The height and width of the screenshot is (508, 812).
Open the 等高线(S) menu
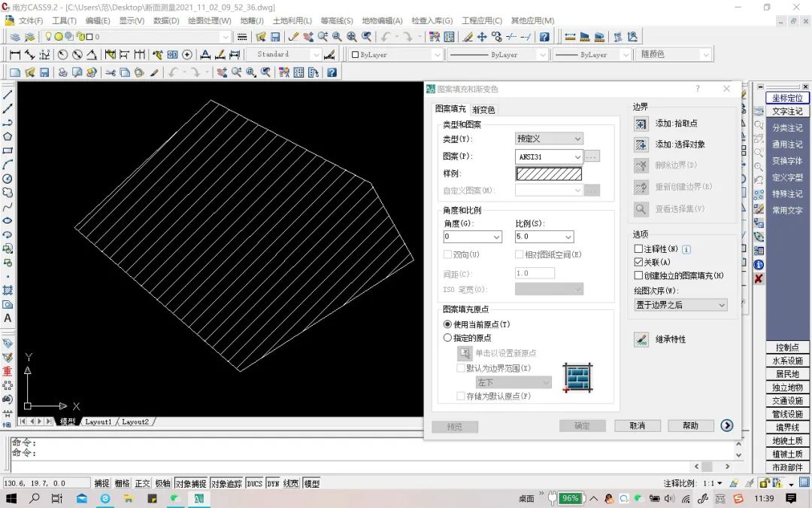tap(337, 21)
